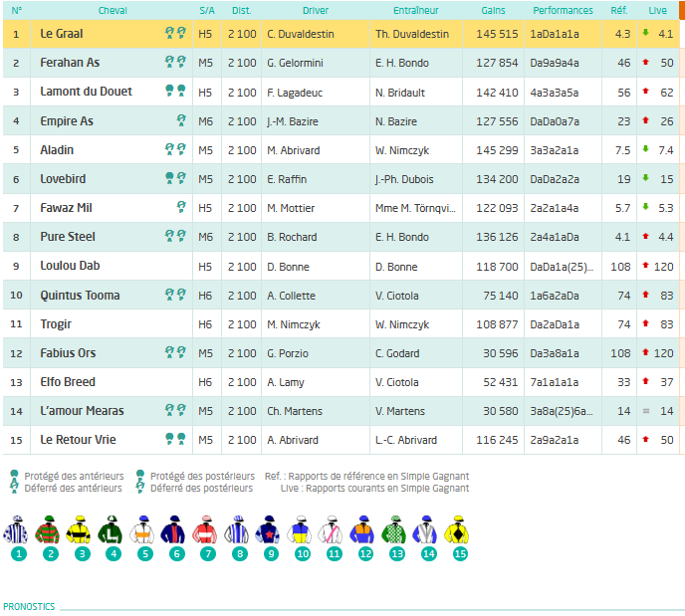Choose yellow diamond jockey silks number 15
The height and width of the screenshot is (616, 685).
pyautogui.click(x=457, y=530)
